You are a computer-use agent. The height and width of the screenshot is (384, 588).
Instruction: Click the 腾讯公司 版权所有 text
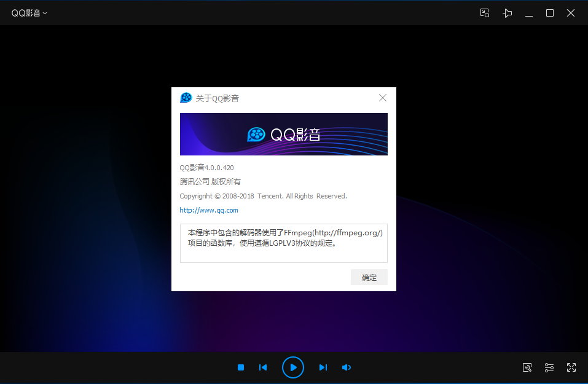coord(210,182)
